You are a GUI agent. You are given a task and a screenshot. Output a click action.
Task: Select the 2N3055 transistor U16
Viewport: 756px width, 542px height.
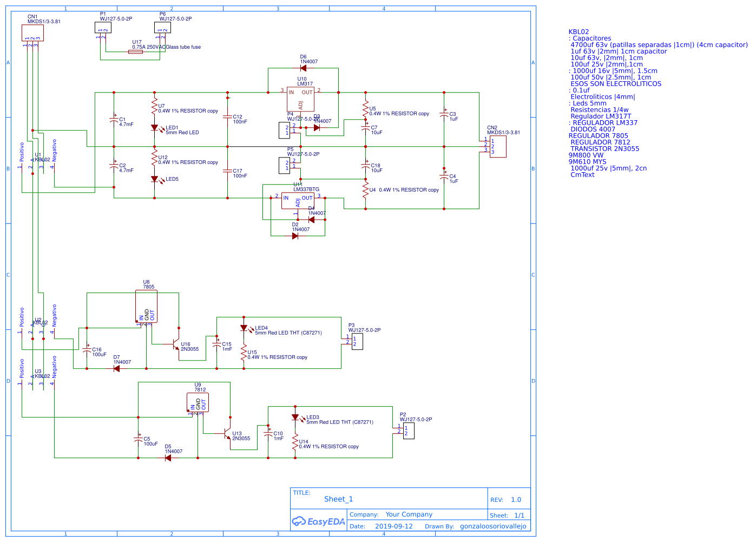[175, 344]
